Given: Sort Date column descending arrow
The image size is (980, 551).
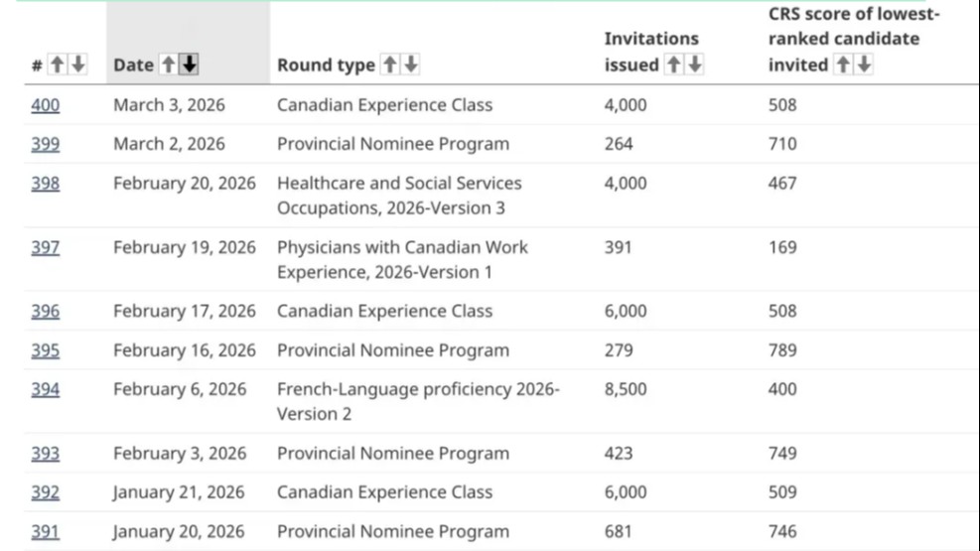Looking at the screenshot, I should 190,65.
